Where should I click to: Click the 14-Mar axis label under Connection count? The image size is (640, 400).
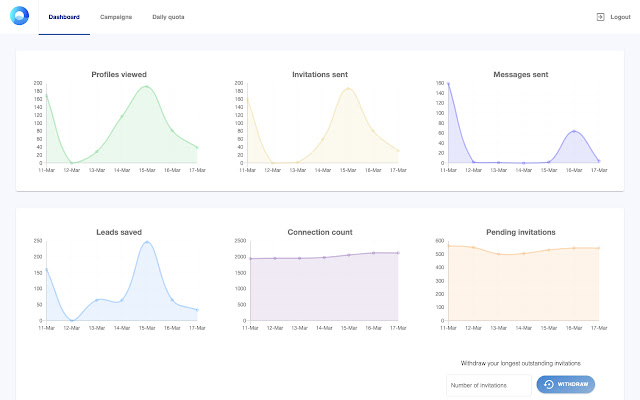[324, 328]
